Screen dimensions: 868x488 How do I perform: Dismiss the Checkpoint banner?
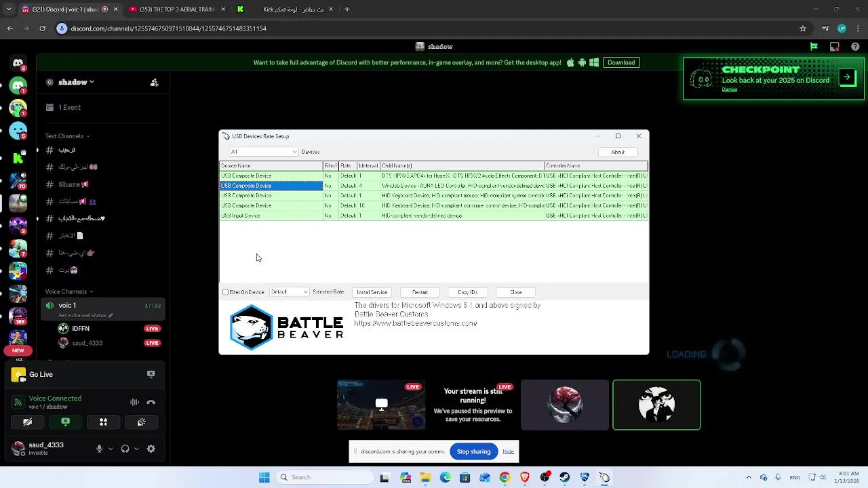(730, 89)
